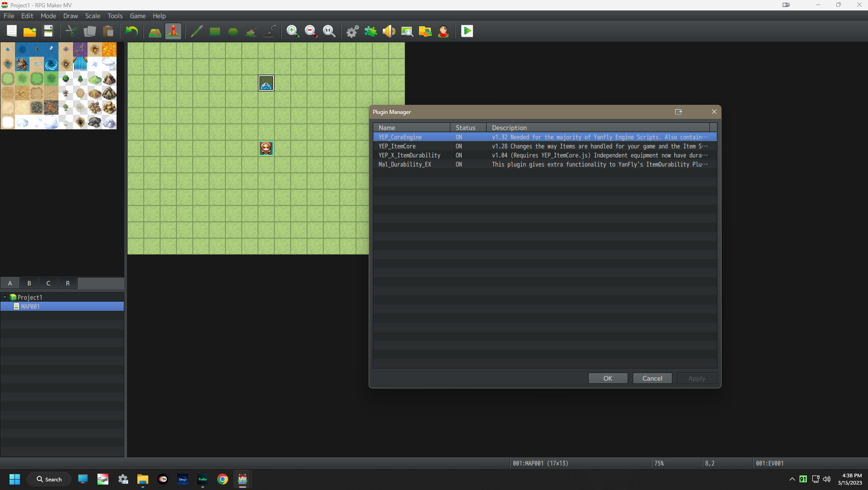Switch to tileset tab C

(x=49, y=283)
